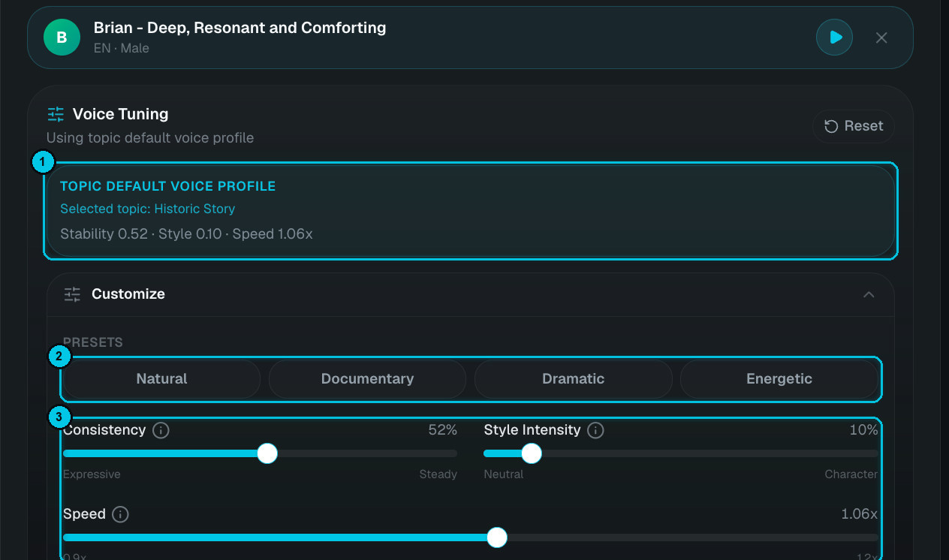The image size is (949, 560).
Task: Apply the Natural preset
Action: tap(162, 379)
